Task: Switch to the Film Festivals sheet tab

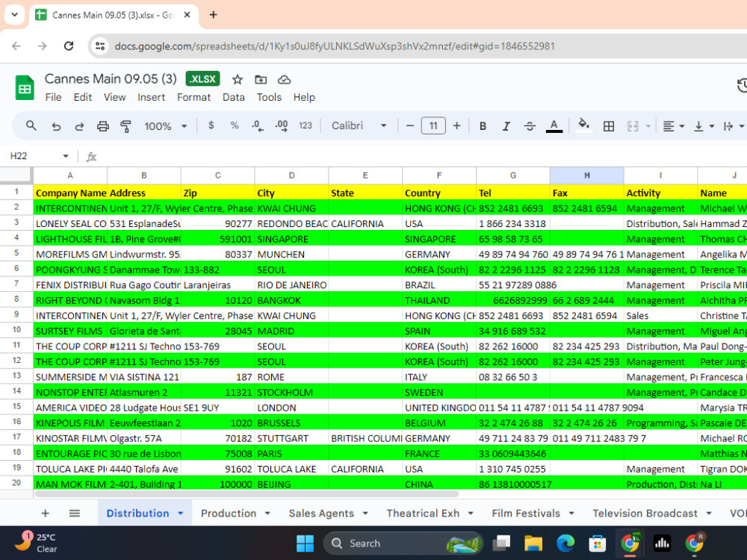Action: pyautogui.click(x=526, y=514)
